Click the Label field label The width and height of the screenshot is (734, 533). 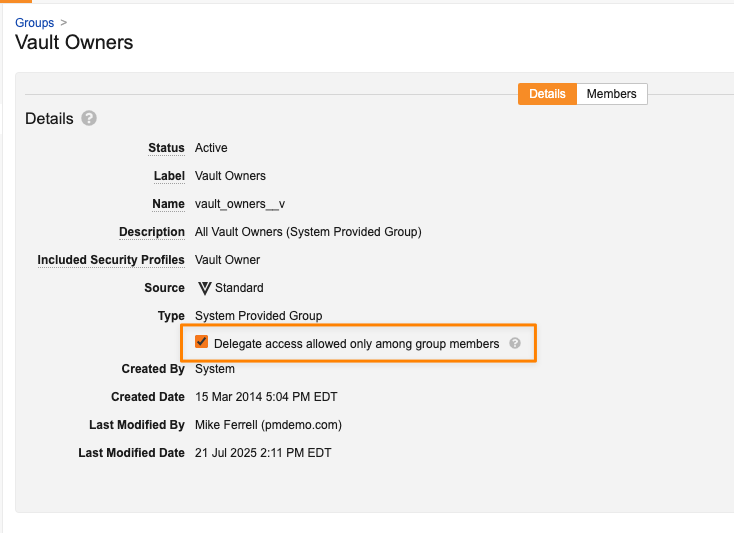click(x=169, y=176)
